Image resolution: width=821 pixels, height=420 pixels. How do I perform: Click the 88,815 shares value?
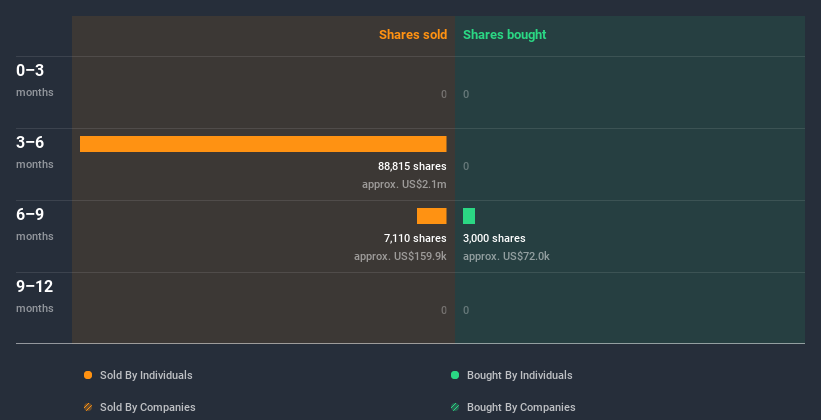(412, 167)
